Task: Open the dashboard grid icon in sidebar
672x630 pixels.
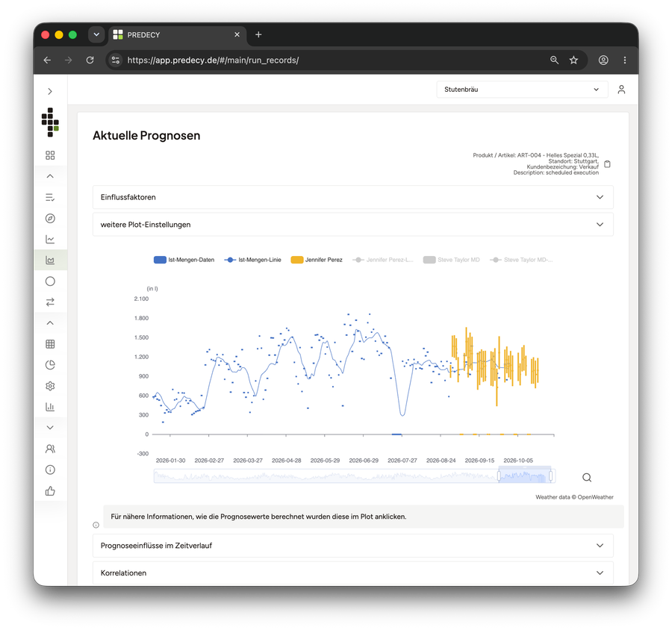Action: click(x=50, y=155)
